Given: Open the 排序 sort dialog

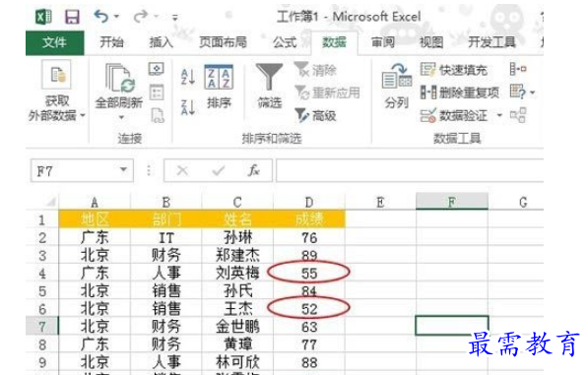Looking at the screenshot, I should (x=219, y=87).
